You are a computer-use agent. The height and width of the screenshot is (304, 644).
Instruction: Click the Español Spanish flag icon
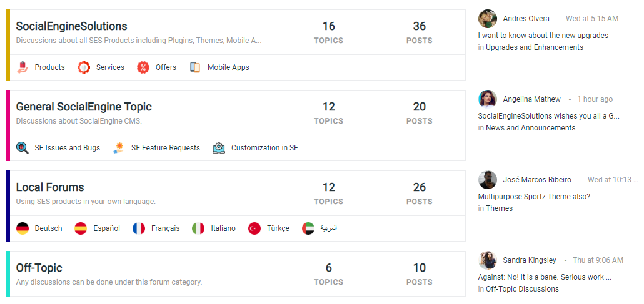coord(81,228)
